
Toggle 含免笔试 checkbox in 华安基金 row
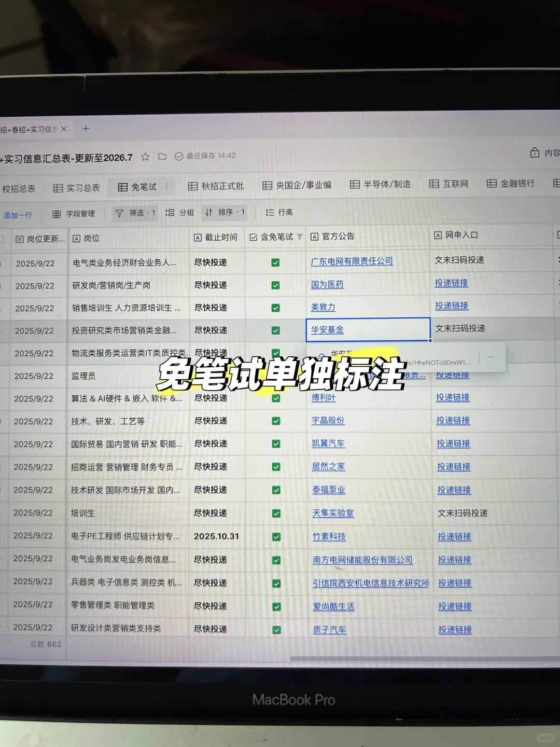[275, 330]
